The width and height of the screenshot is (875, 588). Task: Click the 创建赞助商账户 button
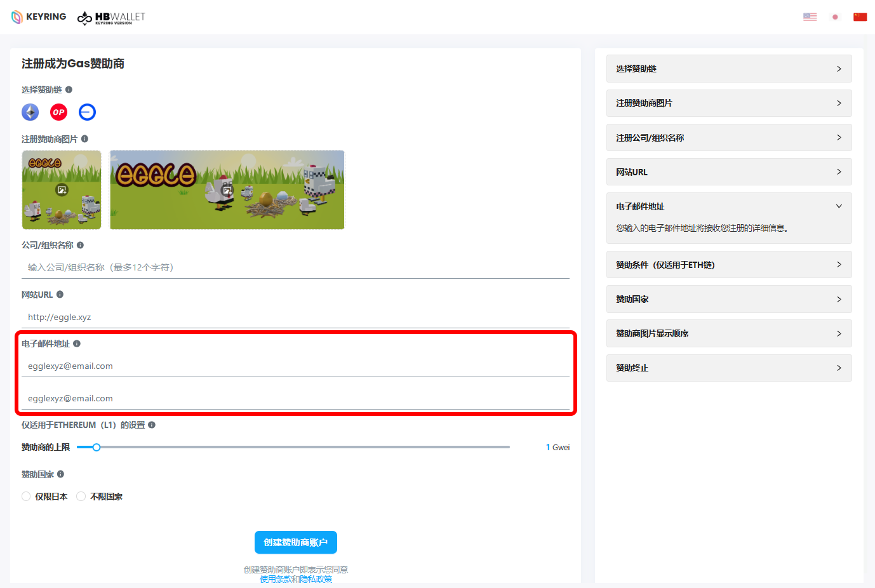click(x=295, y=542)
